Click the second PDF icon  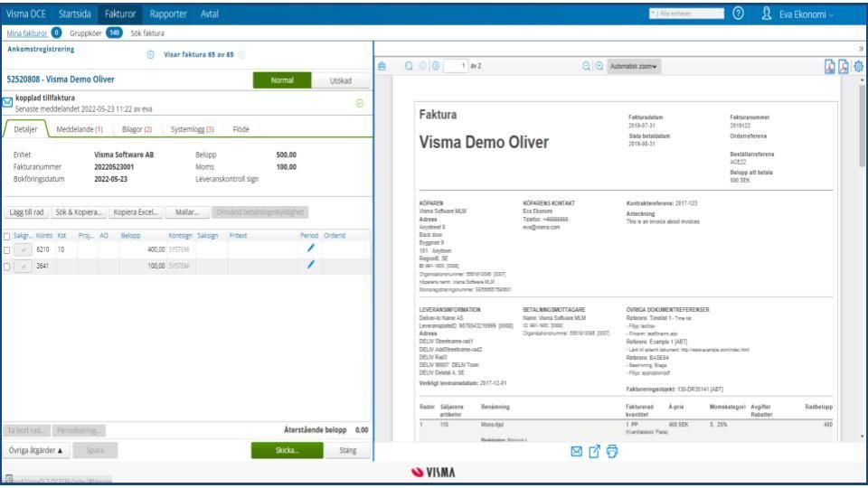click(843, 67)
